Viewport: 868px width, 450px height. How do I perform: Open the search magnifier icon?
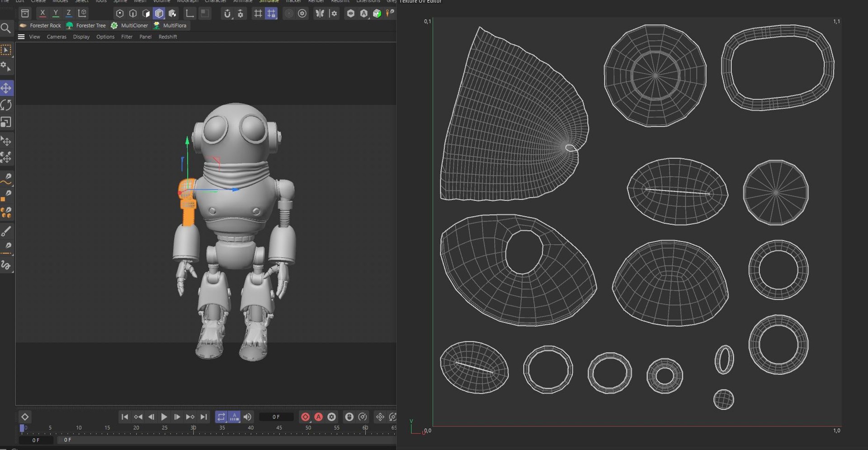(6, 28)
